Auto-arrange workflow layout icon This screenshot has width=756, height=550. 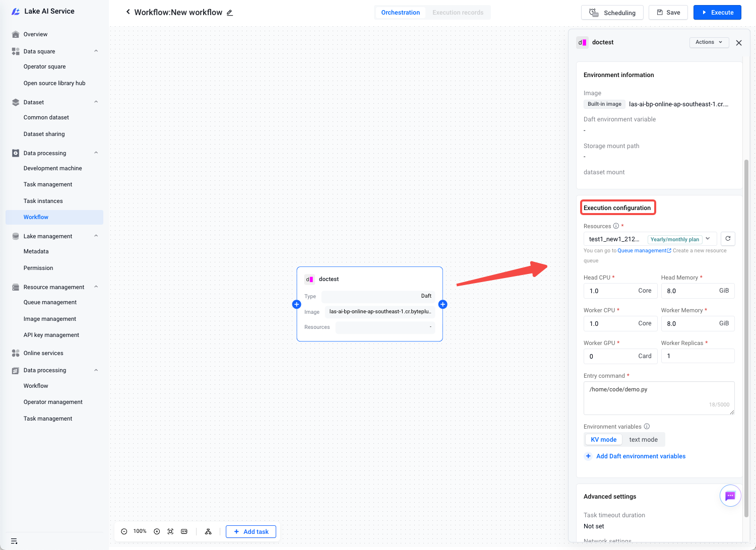pos(208,531)
